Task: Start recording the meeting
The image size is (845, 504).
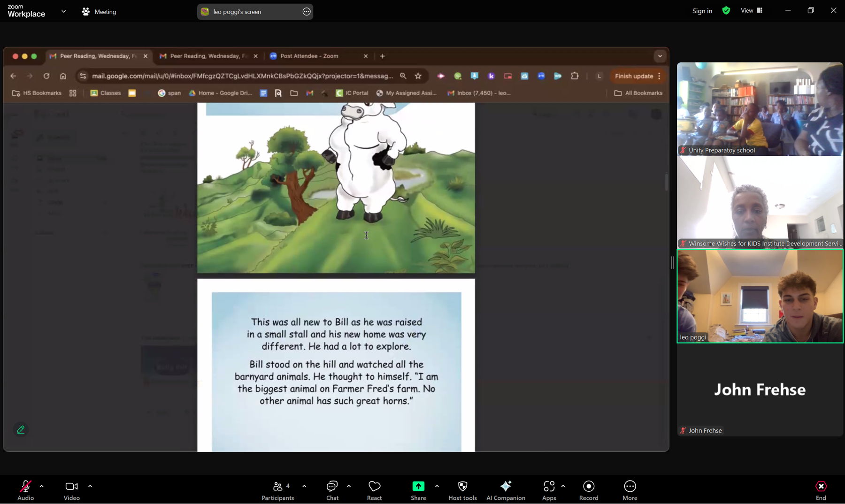Action: tap(588, 490)
